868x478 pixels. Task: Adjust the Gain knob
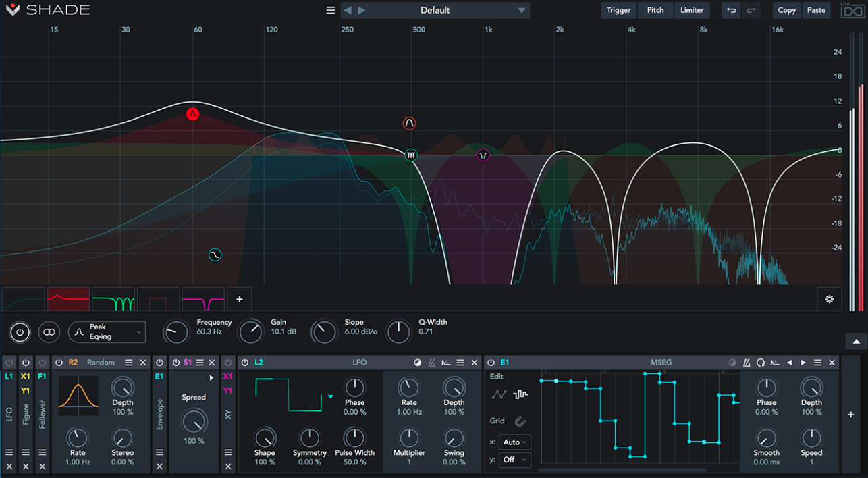[x=250, y=331]
